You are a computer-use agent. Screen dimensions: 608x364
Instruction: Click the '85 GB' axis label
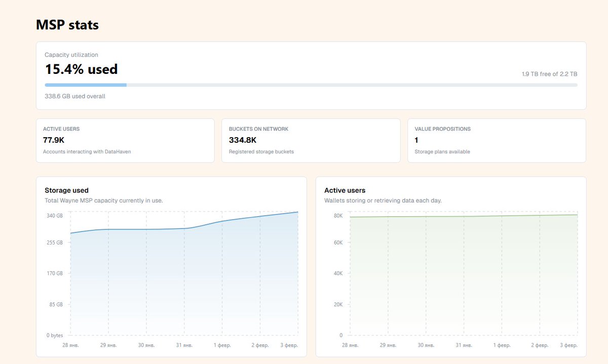tap(56, 304)
